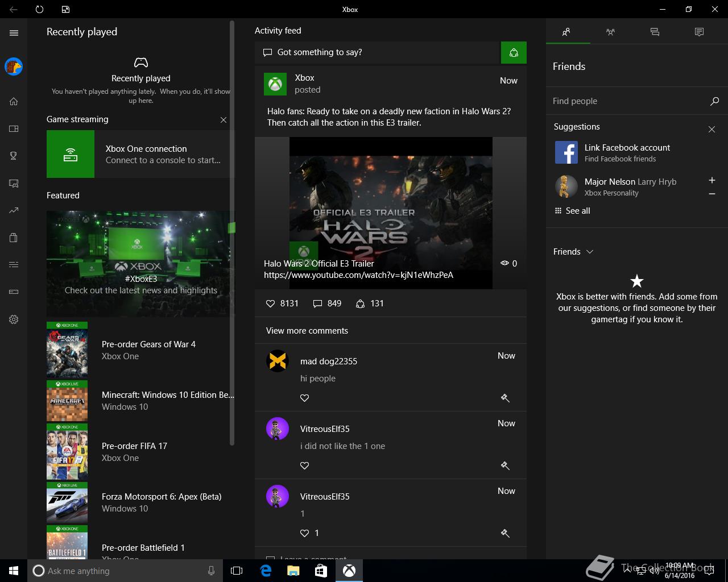This screenshot has width=728, height=582.
Task: Report VitreousElf35's '1' comment
Action: click(505, 533)
